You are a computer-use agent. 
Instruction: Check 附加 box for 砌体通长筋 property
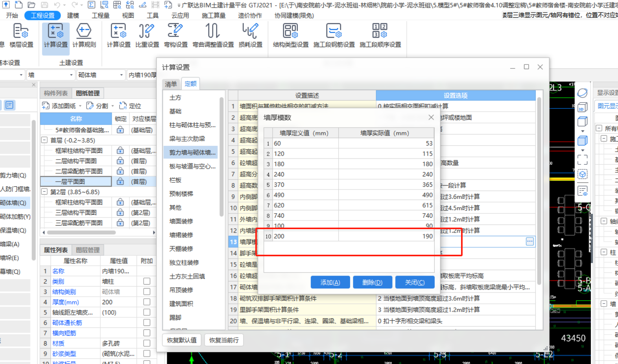147,322
